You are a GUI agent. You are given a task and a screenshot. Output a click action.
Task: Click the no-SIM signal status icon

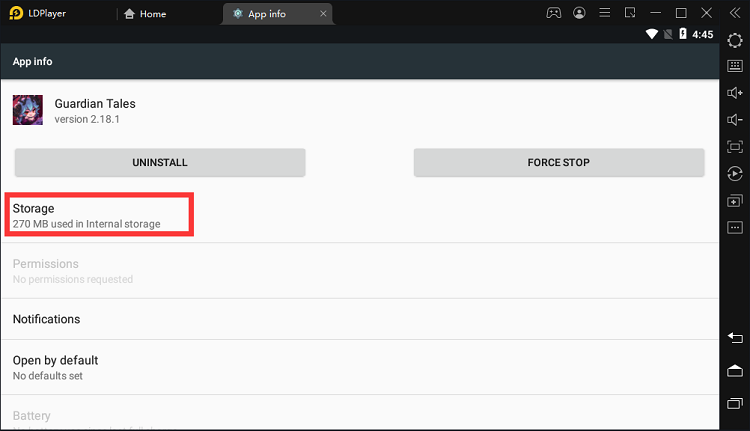pyautogui.click(x=668, y=34)
